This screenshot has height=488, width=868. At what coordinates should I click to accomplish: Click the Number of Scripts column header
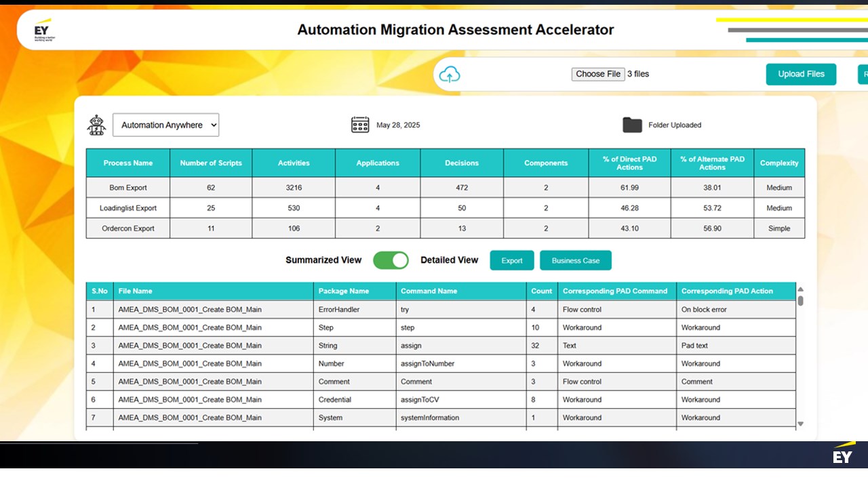tap(211, 163)
